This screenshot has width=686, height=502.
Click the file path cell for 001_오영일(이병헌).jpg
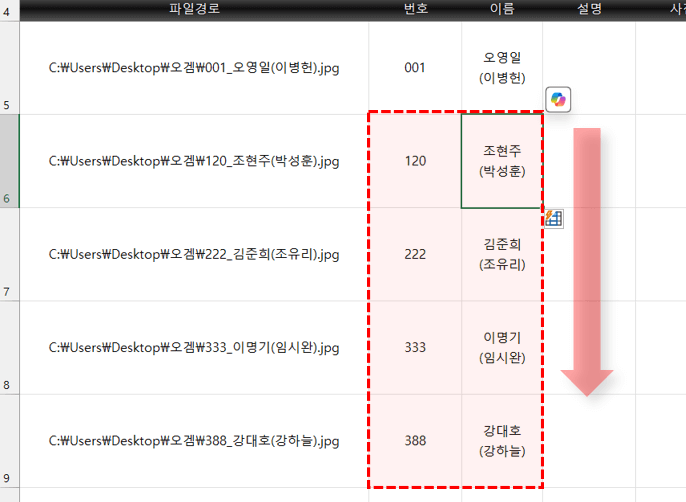[194, 68]
